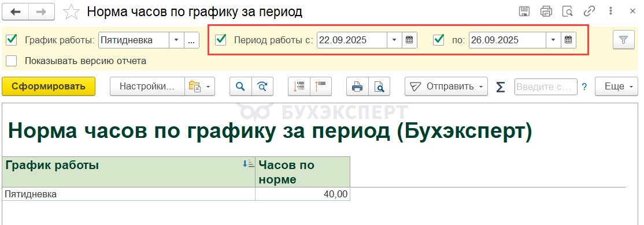The height and width of the screenshot is (225, 644).
Task: Save report with the floppy disk icon
Action: coord(524,12)
